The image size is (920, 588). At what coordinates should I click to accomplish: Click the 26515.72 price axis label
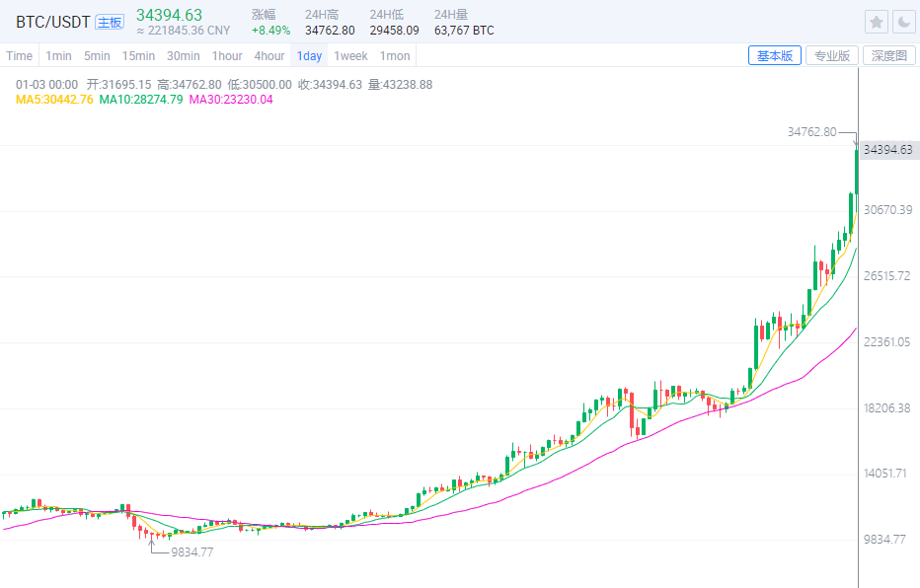click(x=887, y=276)
